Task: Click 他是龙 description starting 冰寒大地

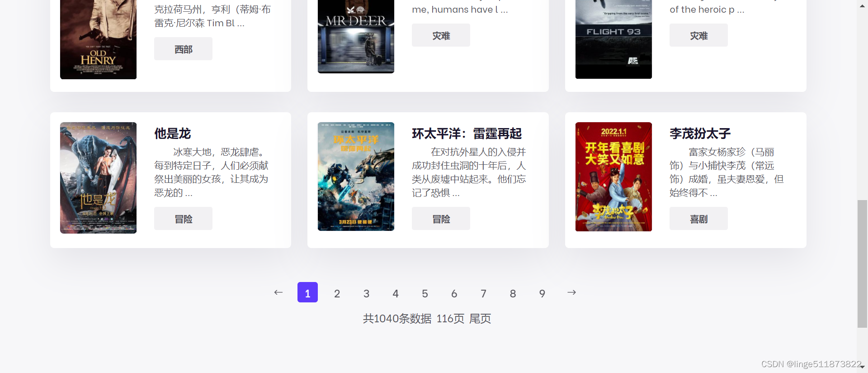Action: pos(211,172)
